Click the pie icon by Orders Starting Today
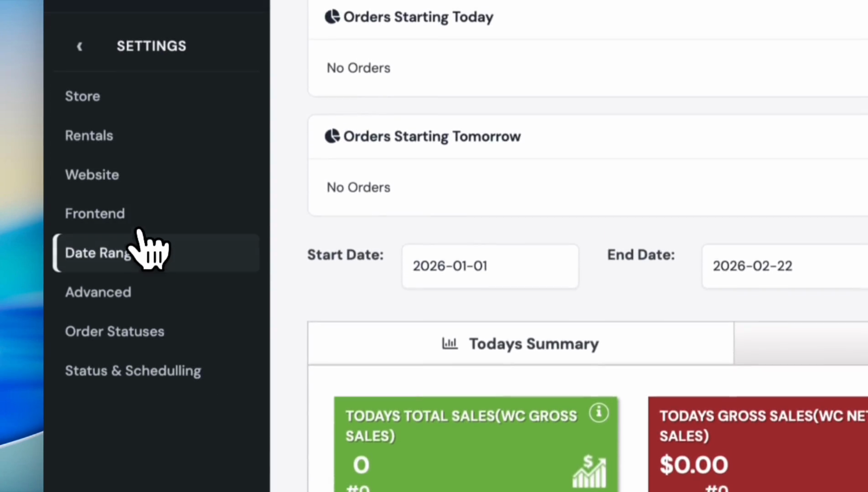This screenshot has height=492, width=868. 332,17
